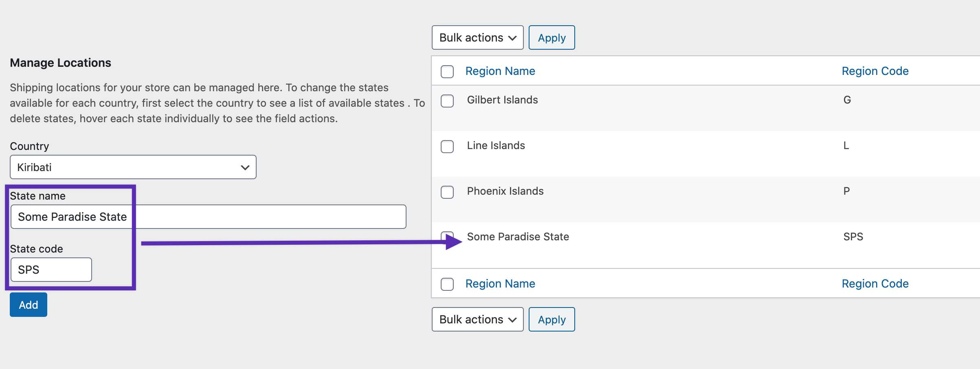Click the State name input field

coord(208,217)
